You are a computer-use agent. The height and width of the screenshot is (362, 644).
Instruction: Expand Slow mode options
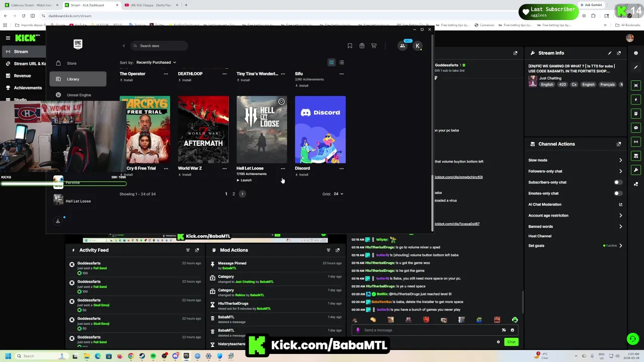620,160
